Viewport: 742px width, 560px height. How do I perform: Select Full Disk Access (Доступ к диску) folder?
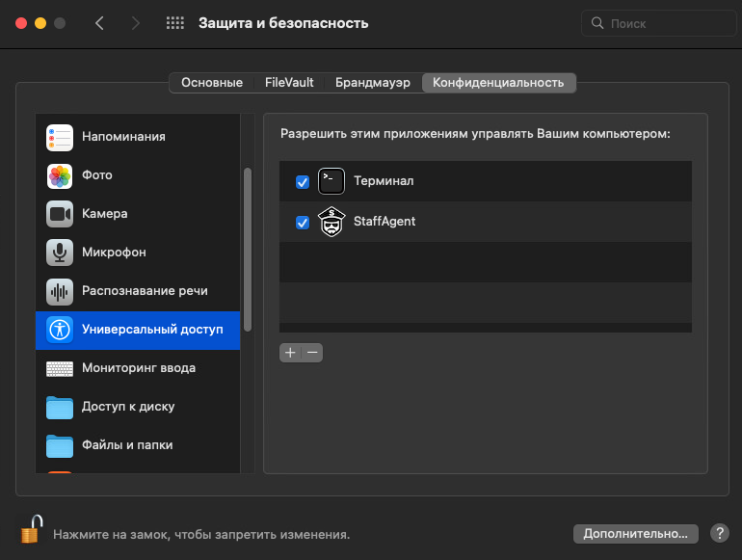tap(60, 407)
